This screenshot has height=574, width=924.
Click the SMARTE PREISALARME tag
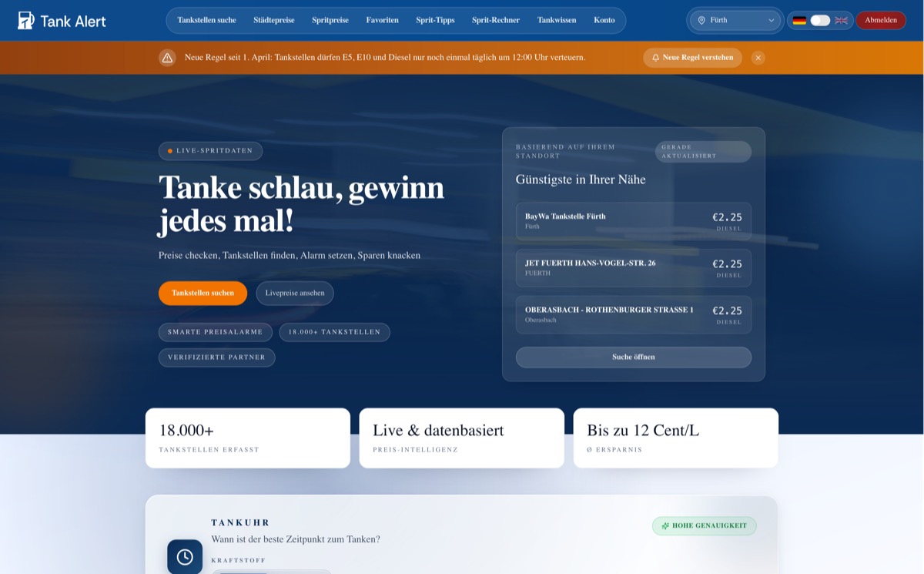[216, 332]
